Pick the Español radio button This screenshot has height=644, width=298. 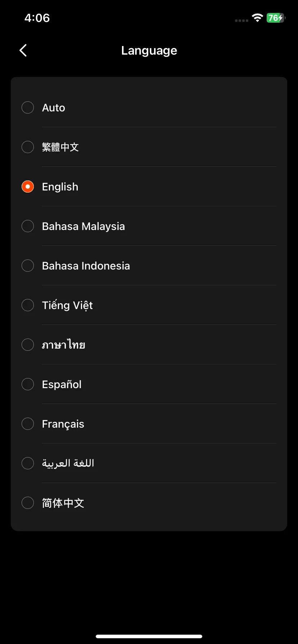(28, 384)
